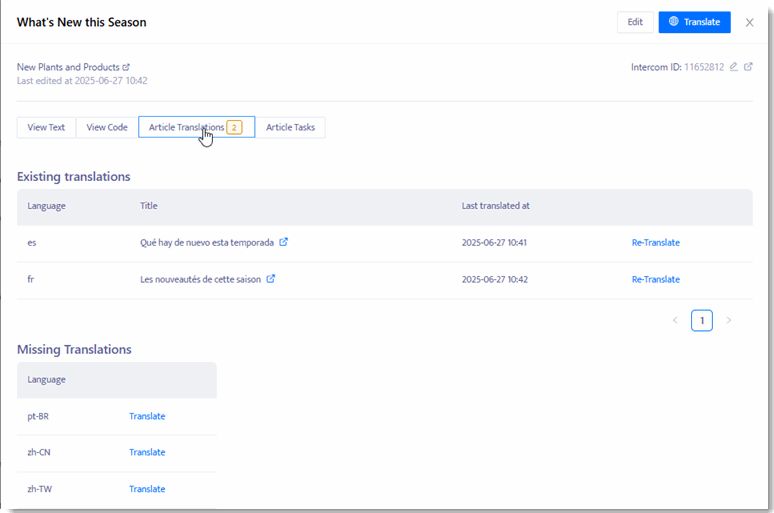Click the Article Translations count badge 2
This screenshot has width=774, height=513.
(x=234, y=127)
